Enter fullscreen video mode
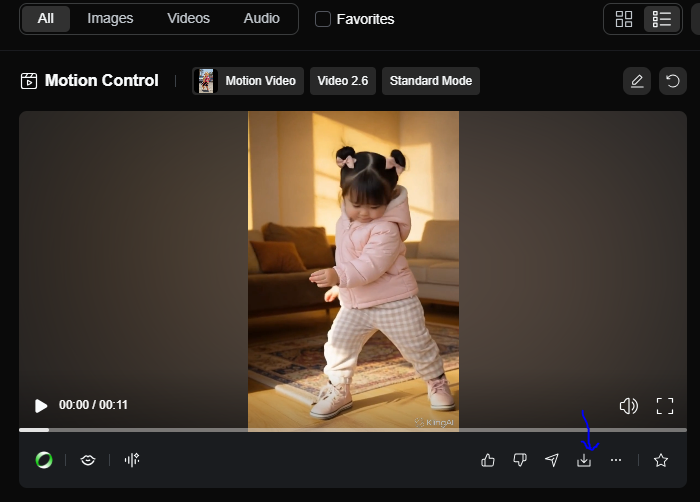 [x=665, y=406]
